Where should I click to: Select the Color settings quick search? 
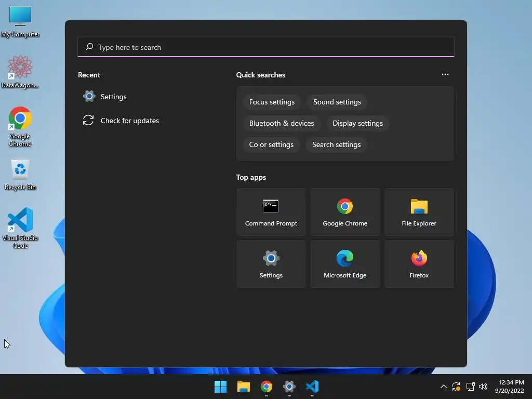click(271, 144)
